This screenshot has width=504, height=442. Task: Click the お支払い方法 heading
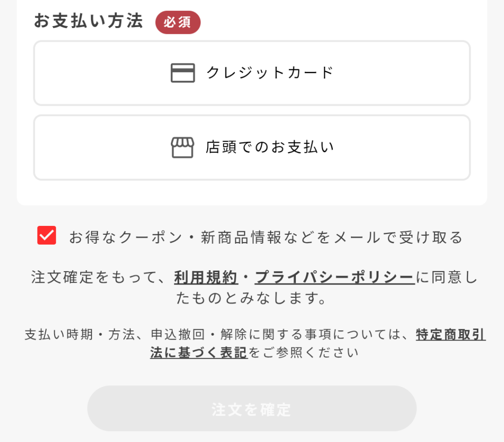point(89,21)
